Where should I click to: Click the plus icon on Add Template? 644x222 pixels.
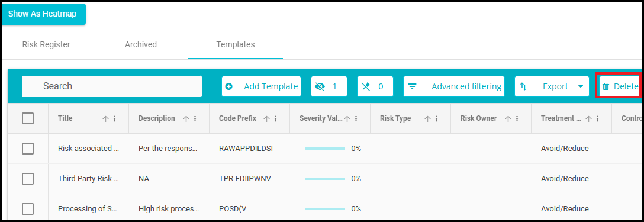(x=229, y=87)
